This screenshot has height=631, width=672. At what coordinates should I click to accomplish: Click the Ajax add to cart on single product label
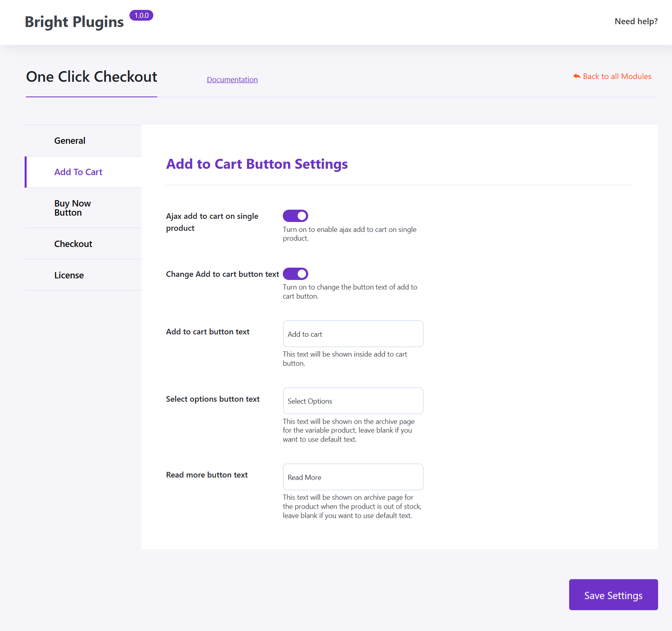click(x=212, y=222)
